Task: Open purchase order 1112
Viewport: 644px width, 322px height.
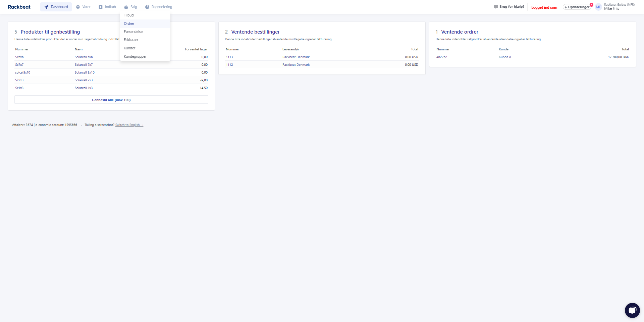Action: coord(229,65)
